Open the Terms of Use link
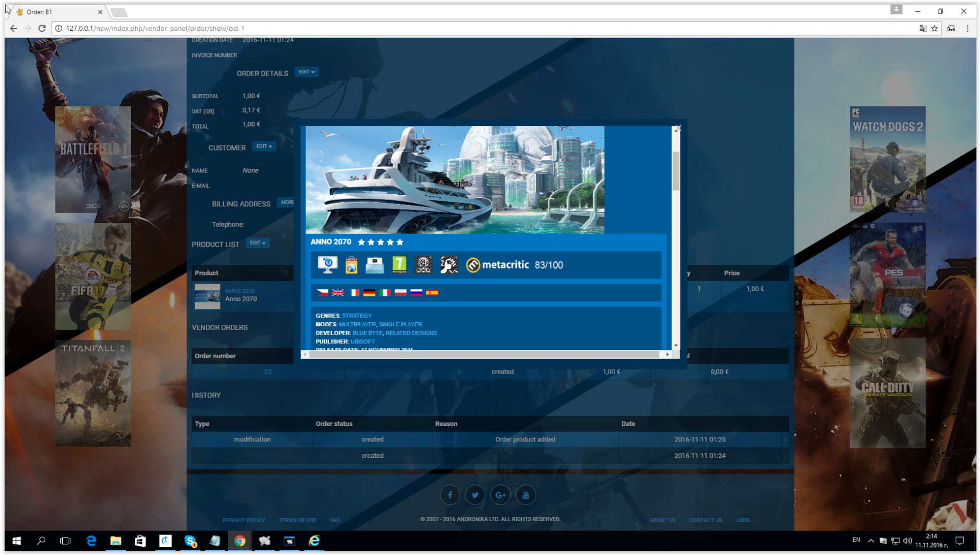Image resolution: width=980 pixels, height=555 pixels. [298, 520]
